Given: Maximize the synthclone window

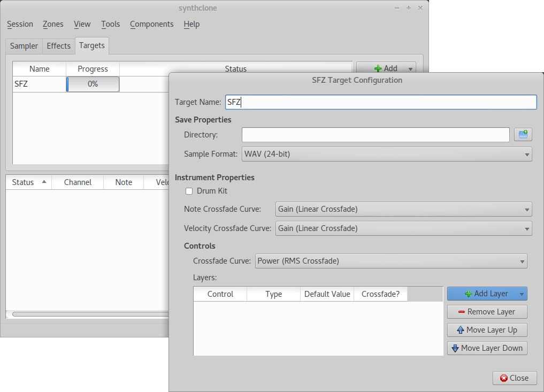Looking at the screenshot, I should click(408, 8).
